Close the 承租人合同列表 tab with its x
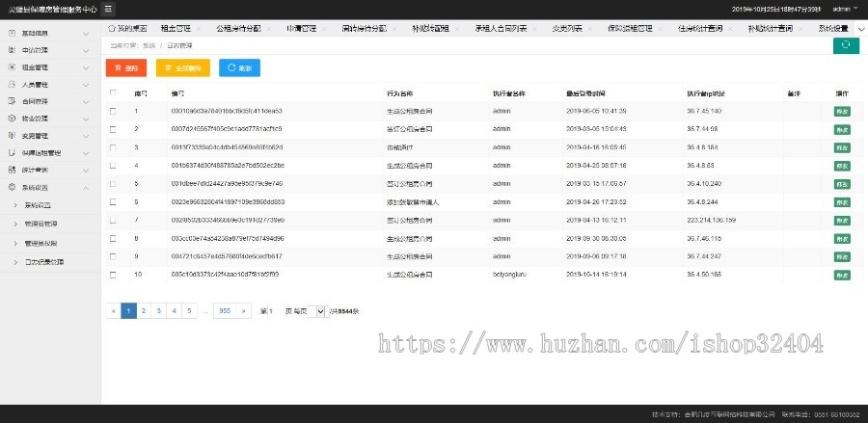Screen dimensions: 868x423 pos(535,29)
